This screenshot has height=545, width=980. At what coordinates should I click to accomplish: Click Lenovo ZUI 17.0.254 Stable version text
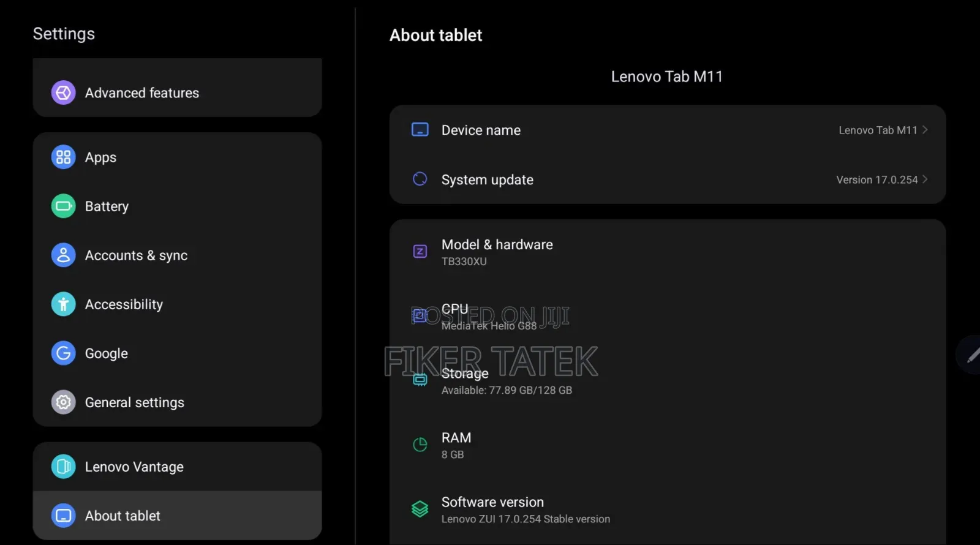[x=526, y=519]
